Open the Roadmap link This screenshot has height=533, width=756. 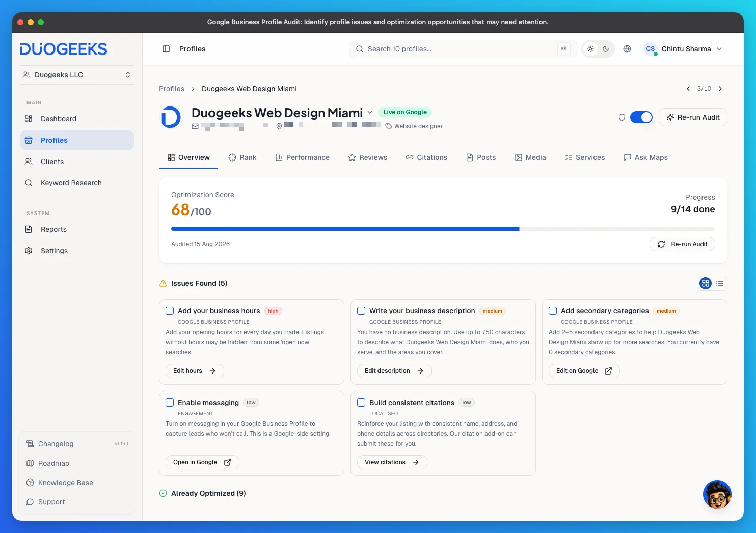[x=77, y=463]
